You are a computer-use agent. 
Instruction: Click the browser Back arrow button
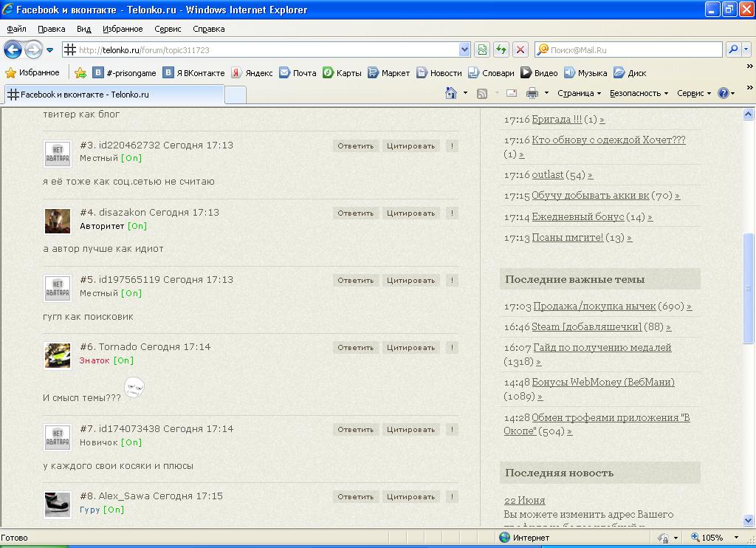click(13, 50)
